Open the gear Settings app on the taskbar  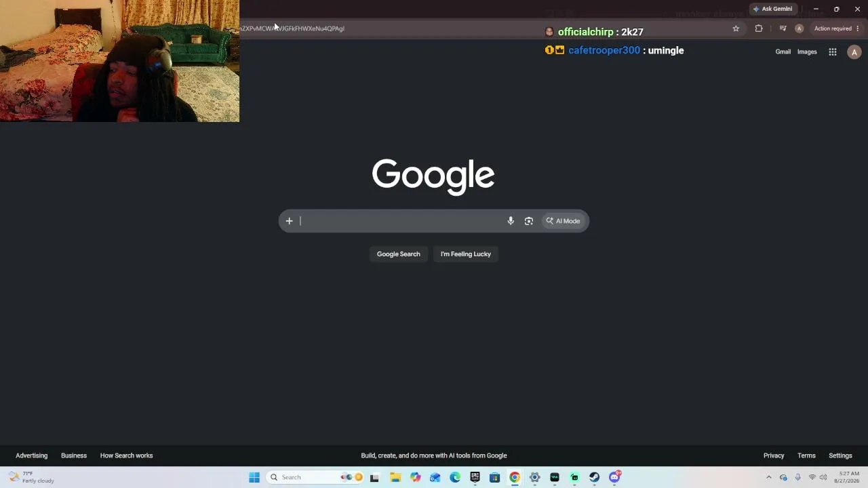(x=534, y=477)
